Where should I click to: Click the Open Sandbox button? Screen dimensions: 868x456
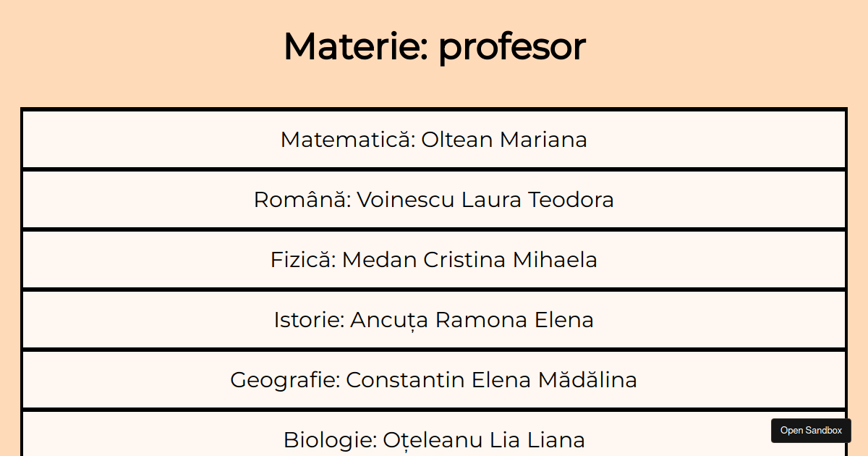(x=811, y=430)
